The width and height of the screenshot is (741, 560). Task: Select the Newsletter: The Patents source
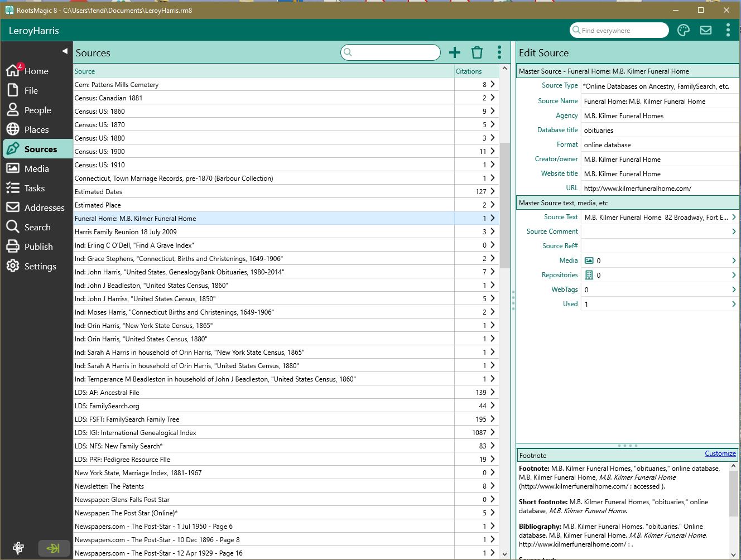click(264, 486)
